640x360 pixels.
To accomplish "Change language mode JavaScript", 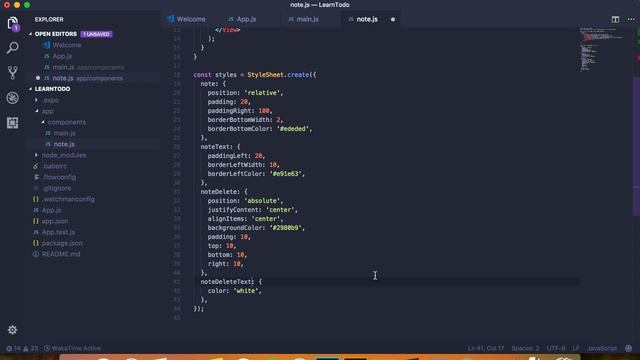I will pos(602,348).
